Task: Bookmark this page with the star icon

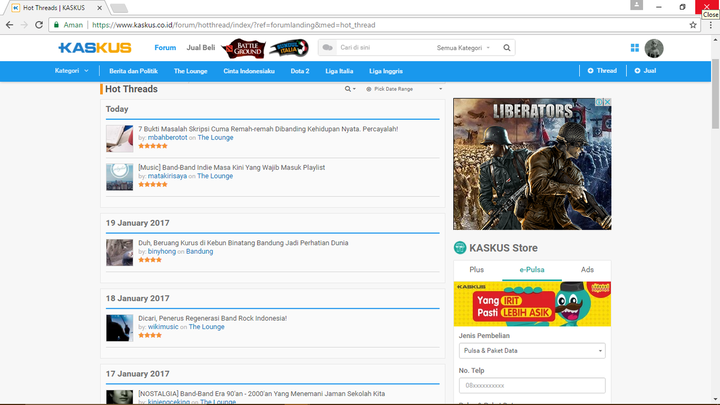Action: [x=693, y=25]
